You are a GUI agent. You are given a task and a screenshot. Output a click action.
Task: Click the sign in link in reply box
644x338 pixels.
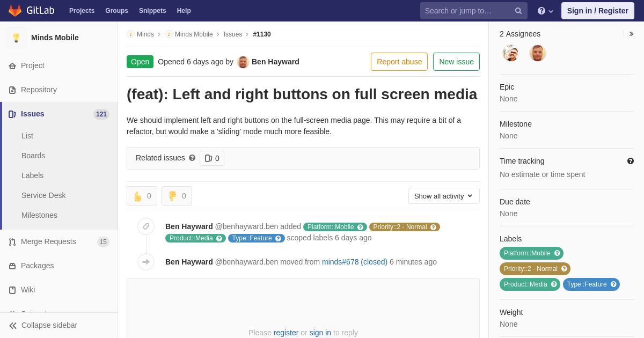coord(320,333)
